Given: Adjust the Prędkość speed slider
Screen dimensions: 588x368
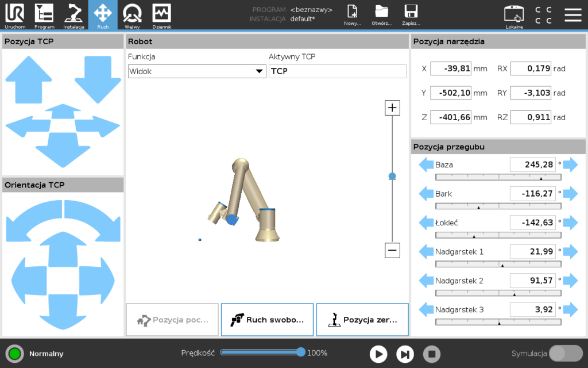Looking at the screenshot, I should tap(262, 352).
